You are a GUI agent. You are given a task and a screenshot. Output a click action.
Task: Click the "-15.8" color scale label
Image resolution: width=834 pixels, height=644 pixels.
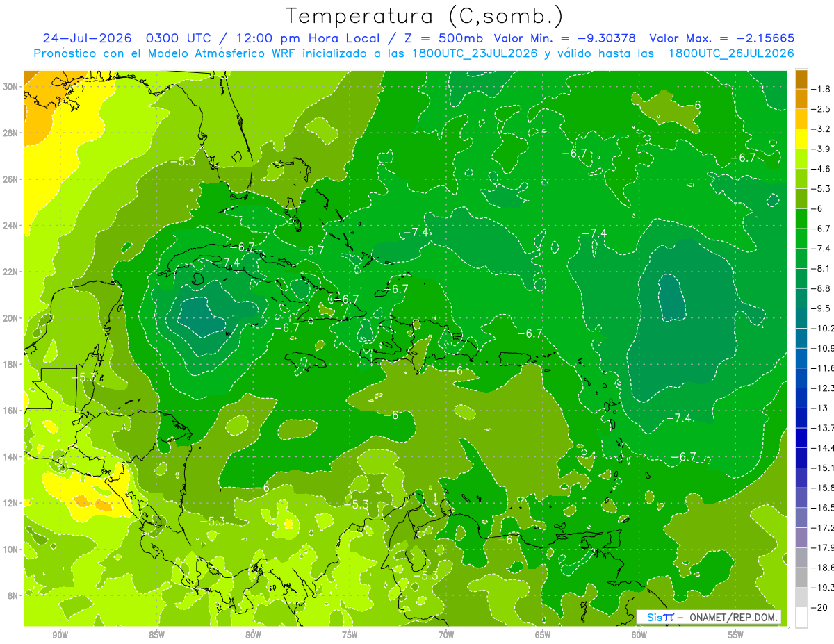click(x=823, y=487)
